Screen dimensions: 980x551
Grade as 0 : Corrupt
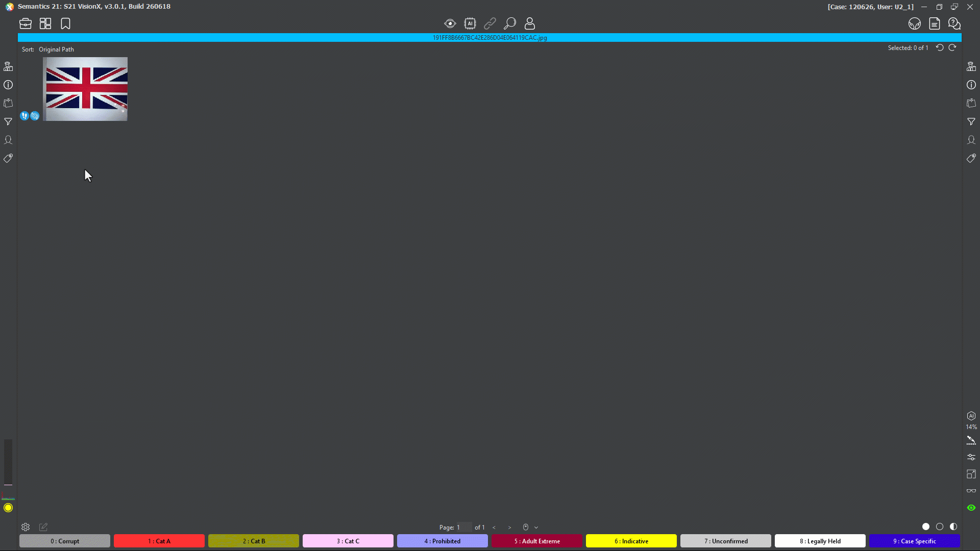point(65,541)
